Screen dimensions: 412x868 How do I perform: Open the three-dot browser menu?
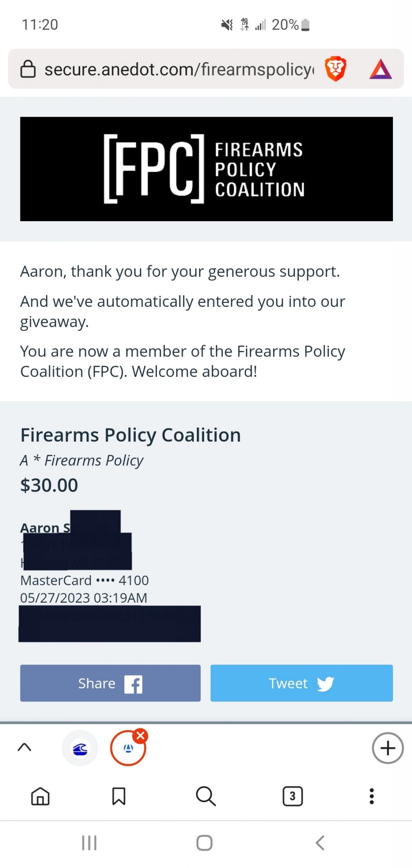372,796
